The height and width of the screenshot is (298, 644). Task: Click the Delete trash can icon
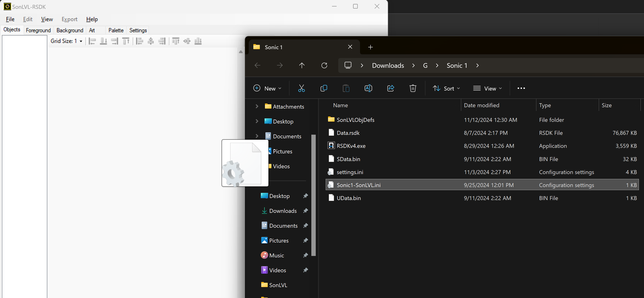(412, 88)
